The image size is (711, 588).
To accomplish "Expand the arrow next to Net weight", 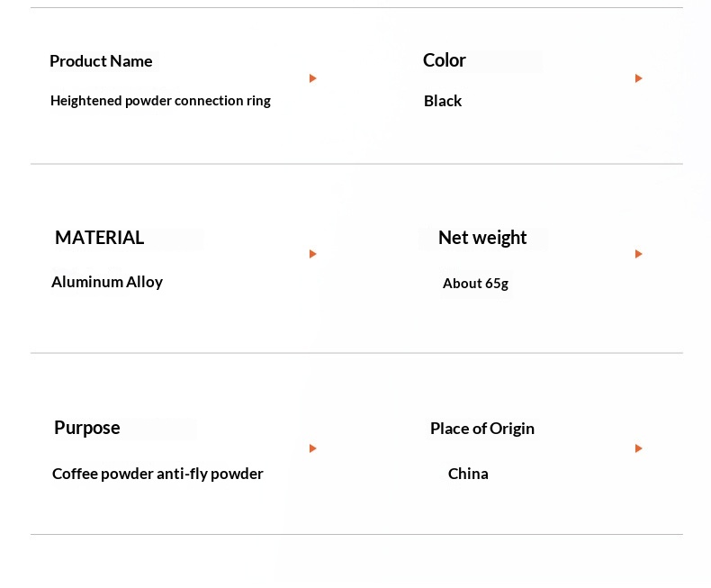I will (x=639, y=254).
